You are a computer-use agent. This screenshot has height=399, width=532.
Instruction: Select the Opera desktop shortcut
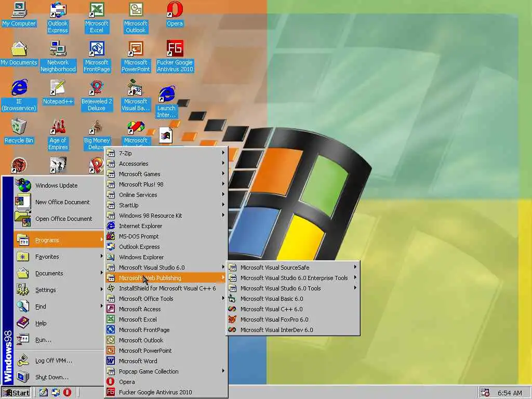tap(175, 14)
